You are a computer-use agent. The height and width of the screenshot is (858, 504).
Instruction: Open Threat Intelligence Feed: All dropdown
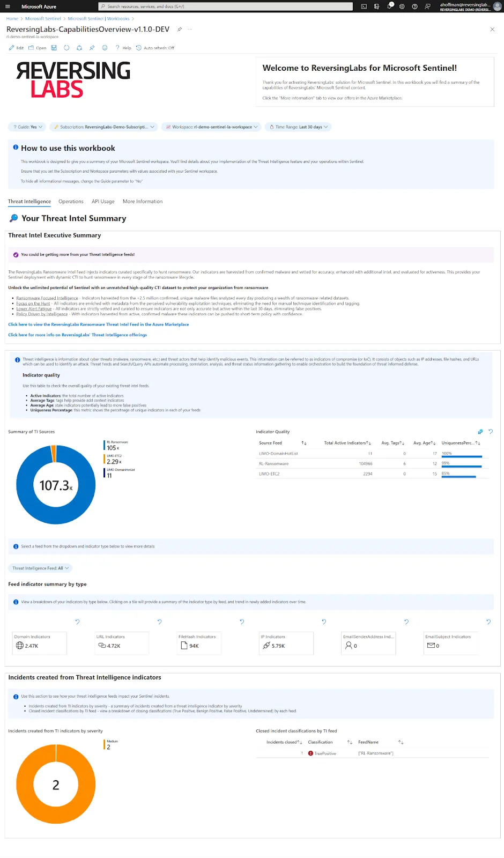40,568
